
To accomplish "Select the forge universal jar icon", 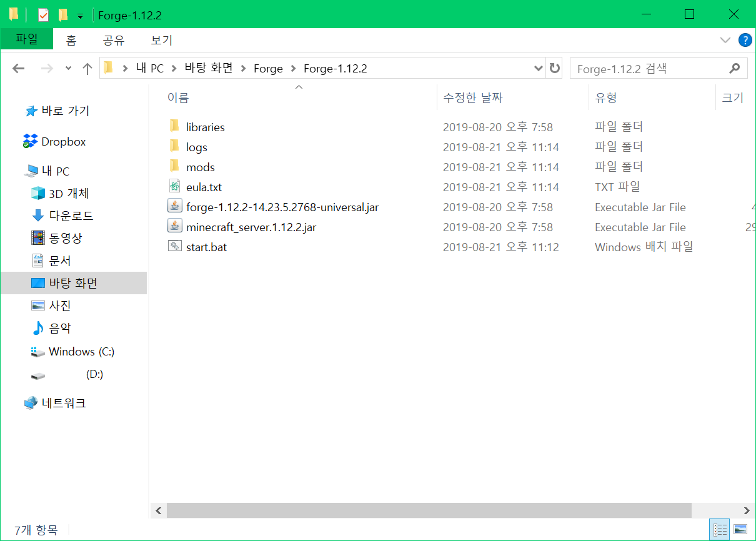I will pyautogui.click(x=174, y=207).
